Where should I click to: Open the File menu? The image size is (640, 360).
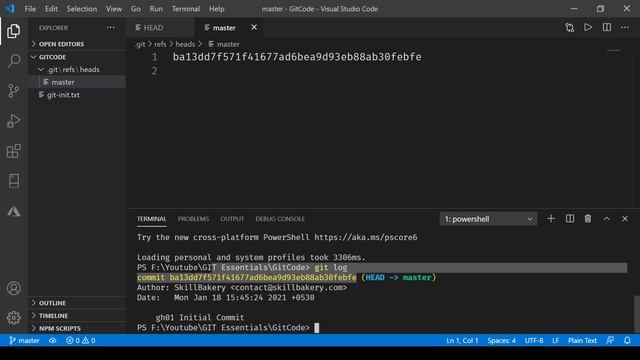tap(30, 9)
